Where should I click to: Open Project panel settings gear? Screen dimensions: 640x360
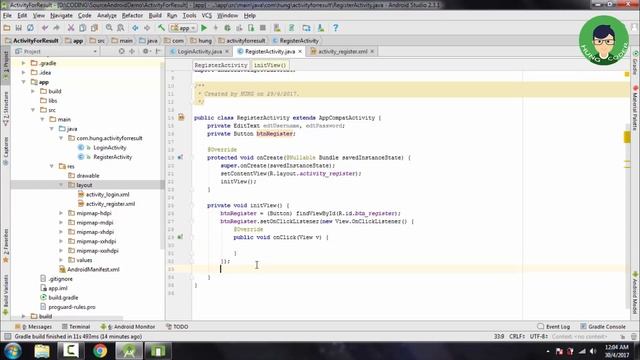146,51
